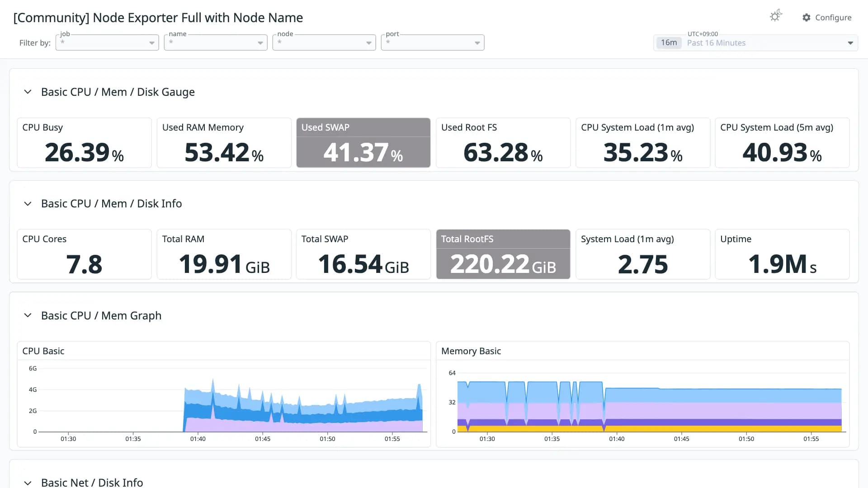Open the Past 16 Minutes time range selector
The height and width of the screenshot is (488, 868).
756,43
